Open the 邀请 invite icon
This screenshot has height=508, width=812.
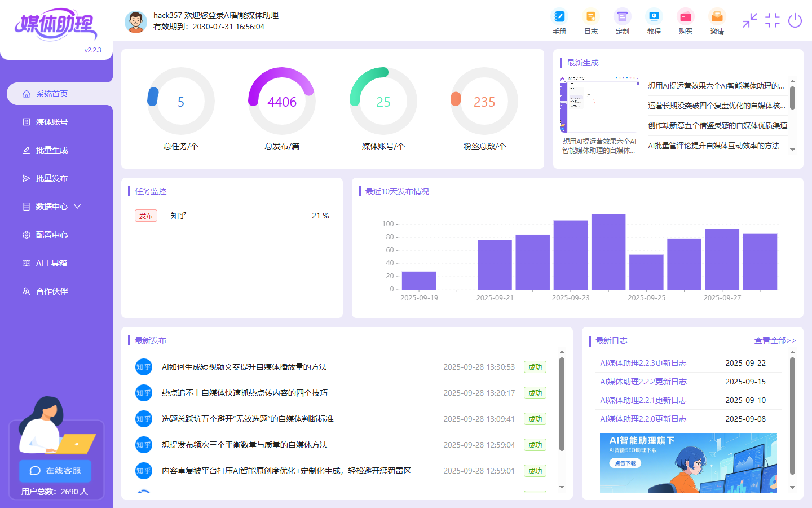[x=717, y=21]
